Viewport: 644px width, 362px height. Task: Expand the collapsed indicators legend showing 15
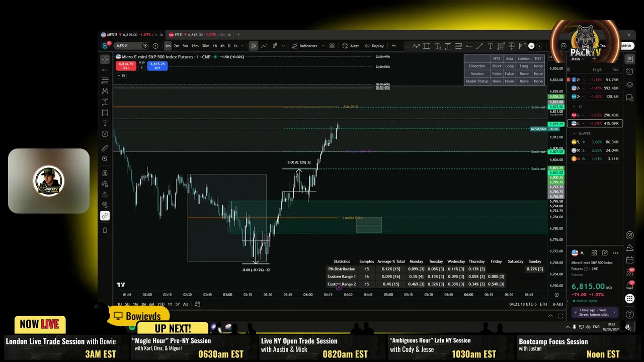click(121, 76)
